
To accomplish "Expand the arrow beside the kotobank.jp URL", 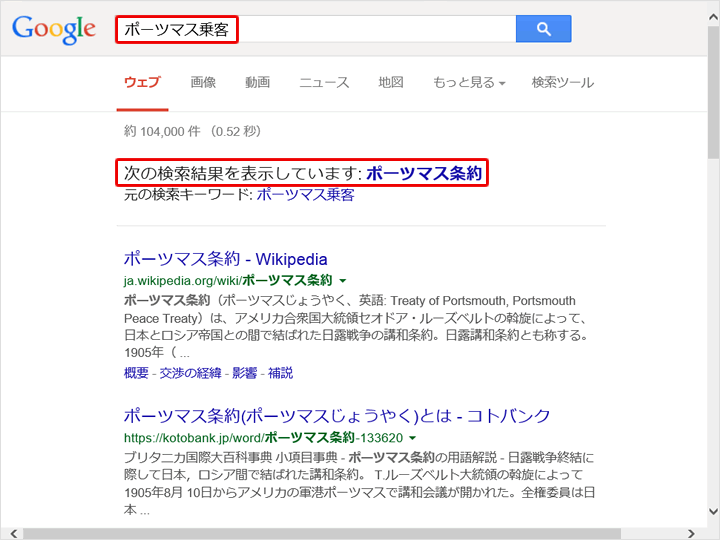I will tap(412, 438).
